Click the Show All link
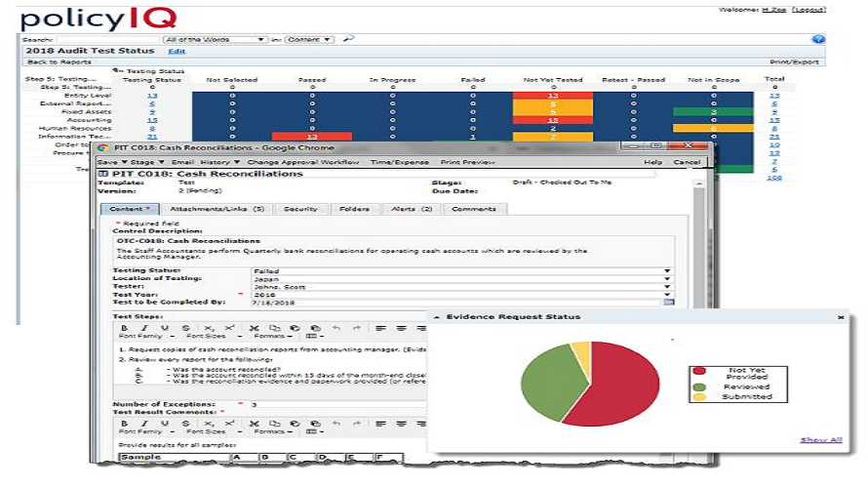 [821, 440]
